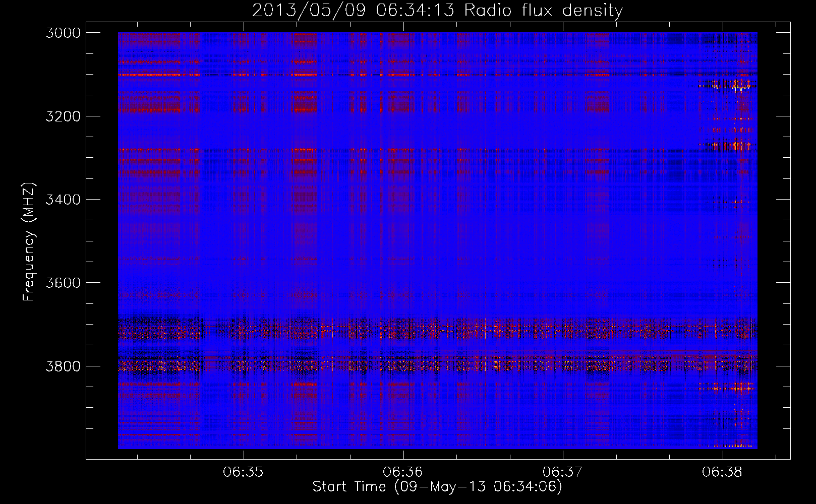Click the 'Start Time (09-May-13 06:34:06)' axis title
816x504 pixels.
437,487
